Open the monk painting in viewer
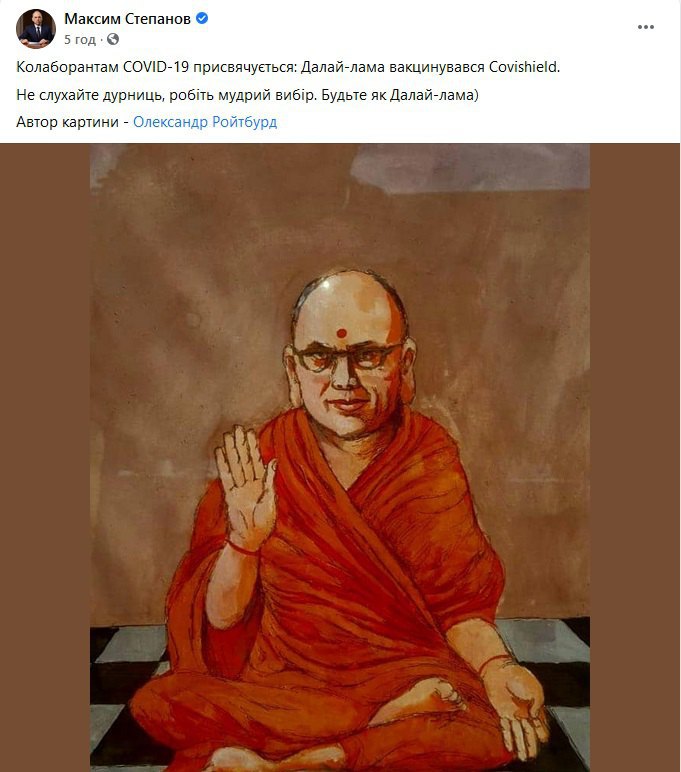The height and width of the screenshot is (772, 681). [340, 457]
